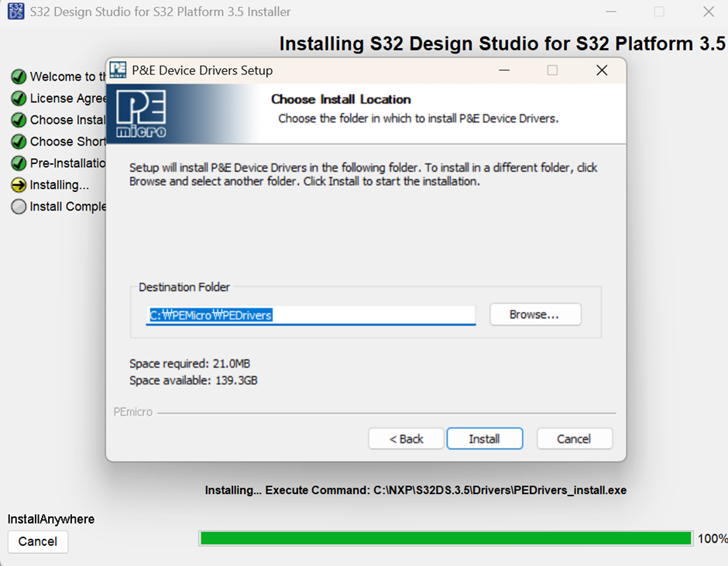
Task: Click Install in P&E Drivers Setup
Action: [485, 439]
